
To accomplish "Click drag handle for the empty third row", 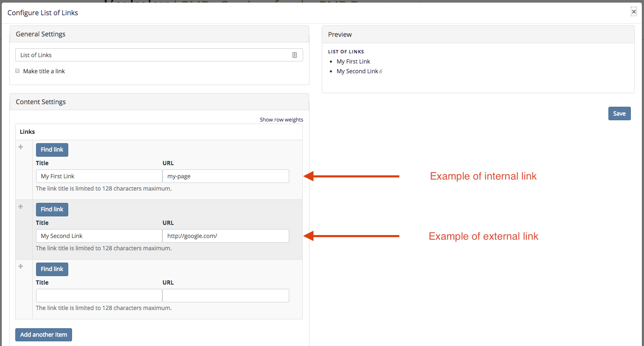I will (x=21, y=266).
